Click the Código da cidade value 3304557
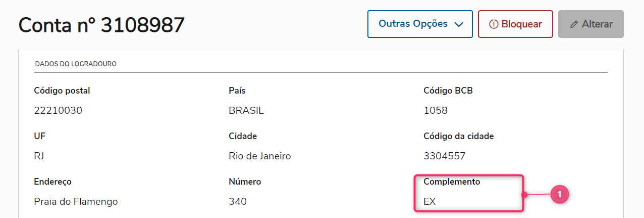Image resolution: width=644 pixels, height=218 pixels. click(x=444, y=156)
